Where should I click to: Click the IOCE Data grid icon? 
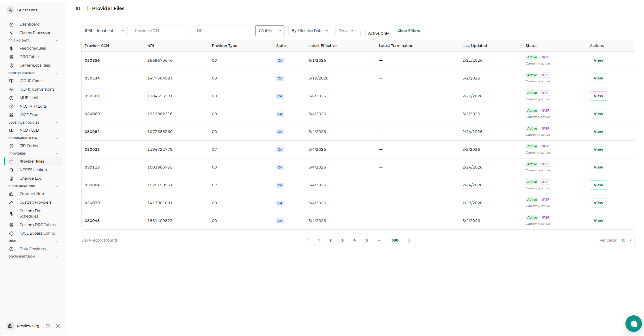tap(11, 115)
